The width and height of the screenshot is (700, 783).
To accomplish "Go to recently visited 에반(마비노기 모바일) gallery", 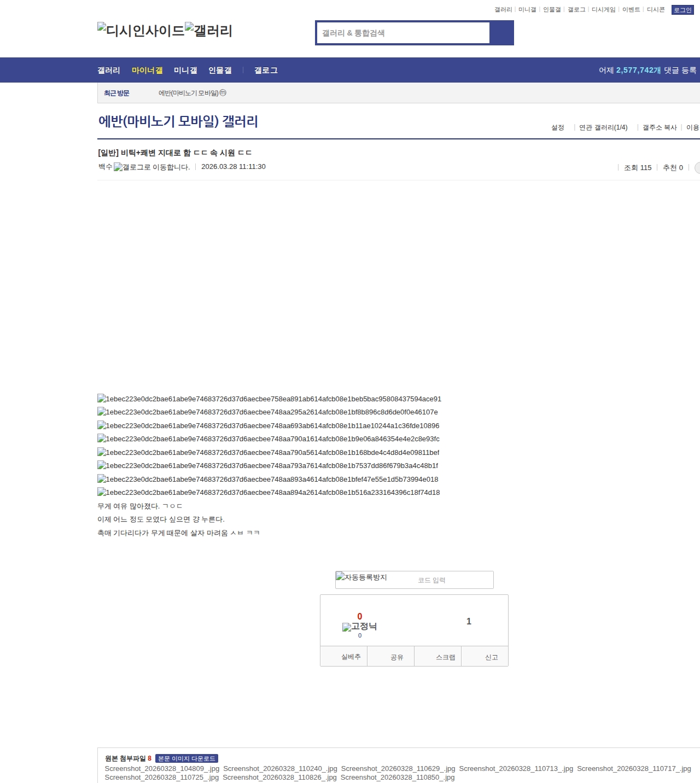I will (x=189, y=93).
